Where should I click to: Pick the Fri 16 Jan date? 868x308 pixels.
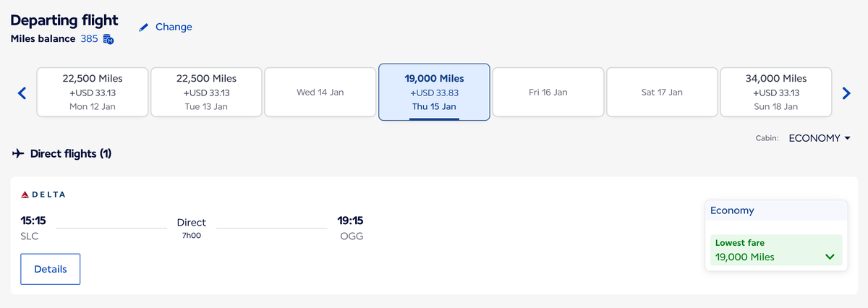[548, 93]
